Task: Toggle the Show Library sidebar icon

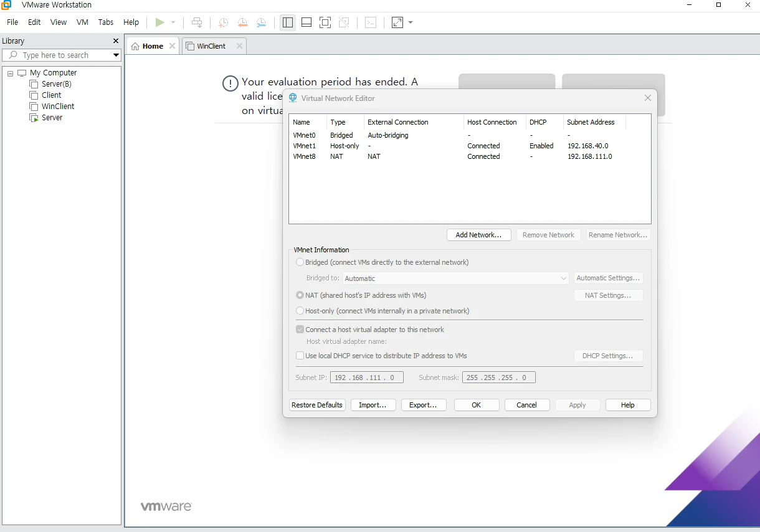Action: point(287,22)
